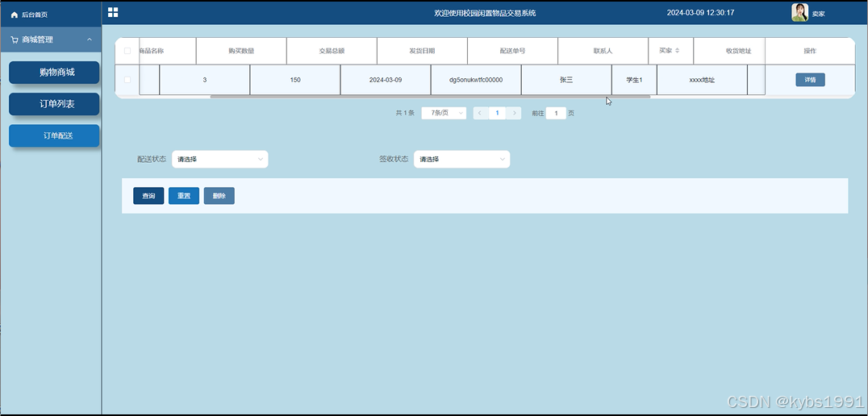The width and height of the screenshot is (868, 416).
Task: Click the 购买数量 column header
Action: click(241, 51)
